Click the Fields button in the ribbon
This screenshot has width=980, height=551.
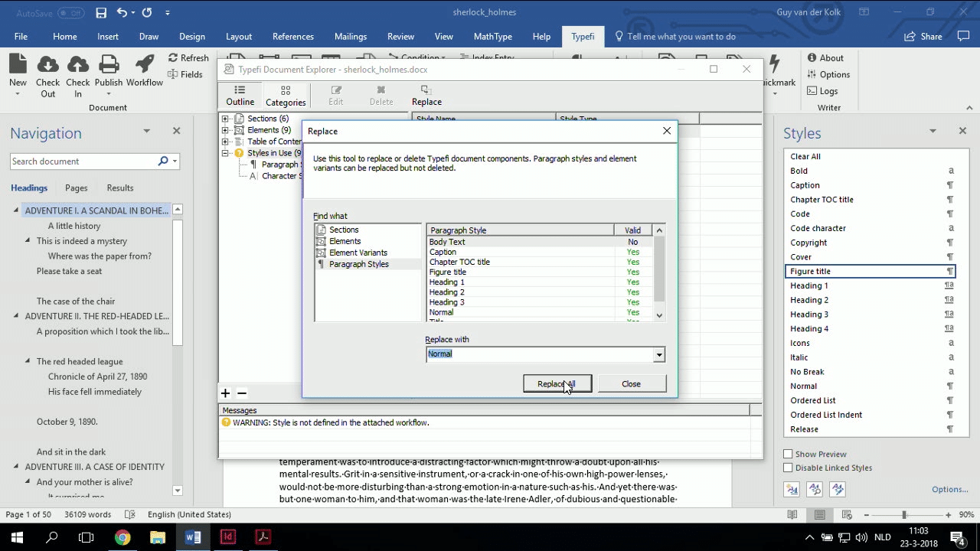point(185,74)
